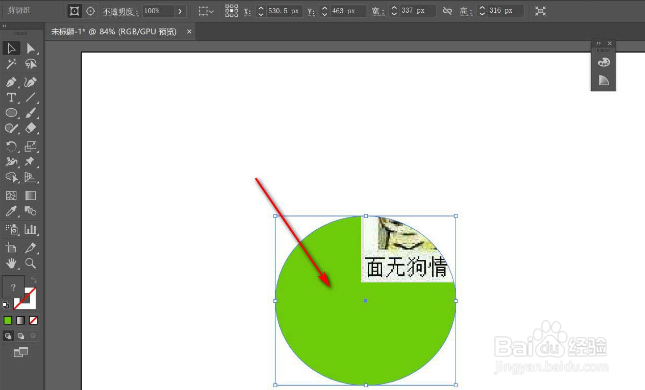Open the Color panel icon in floating dock
The height and width of the screenshot is (390, 645).
coord(603,63)
